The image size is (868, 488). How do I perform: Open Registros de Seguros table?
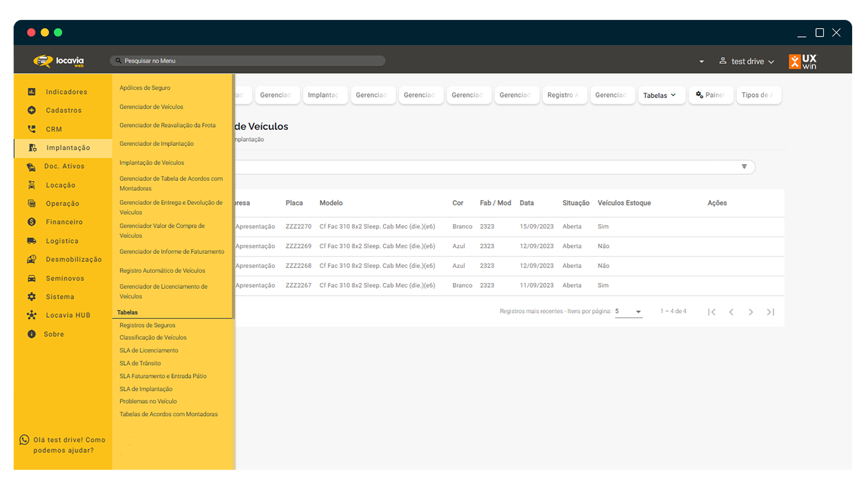click(147, 325)
